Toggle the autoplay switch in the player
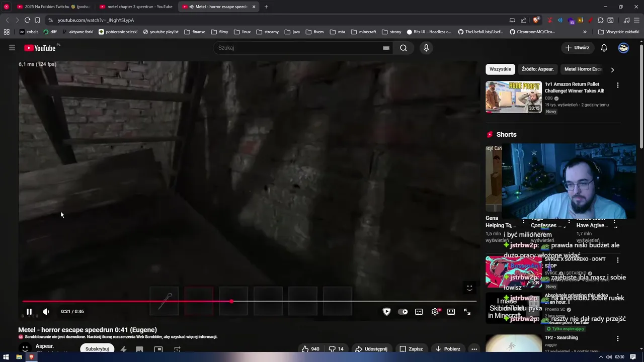Viewport: 644px width, 362px height. coord(403,312)
